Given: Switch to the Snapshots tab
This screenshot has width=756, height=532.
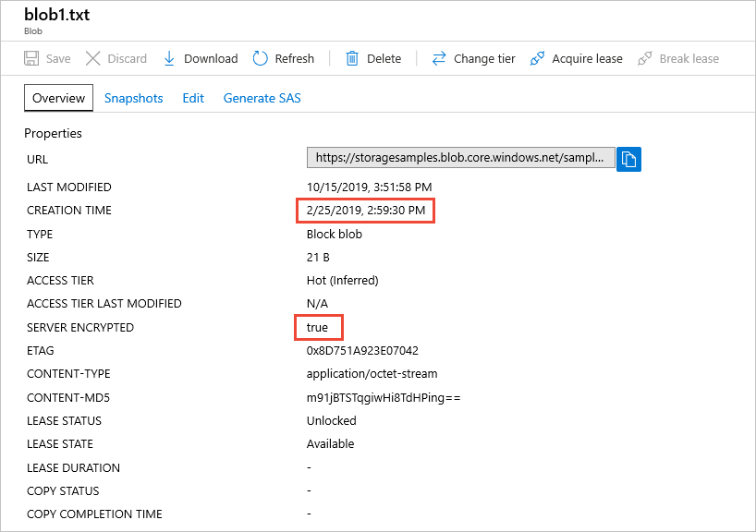Looking at the screenshot, I should tap(133, 97).
